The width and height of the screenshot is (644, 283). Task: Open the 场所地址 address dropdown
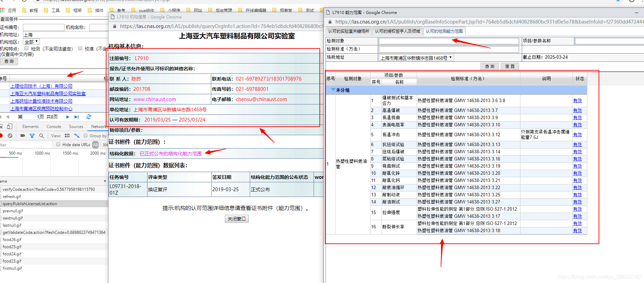point(416,58)
